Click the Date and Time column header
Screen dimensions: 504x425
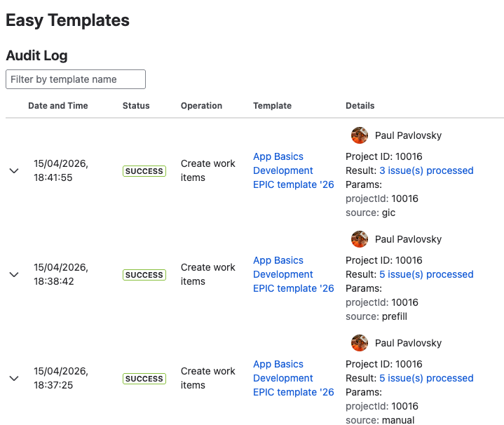click(x=58, y=106)
